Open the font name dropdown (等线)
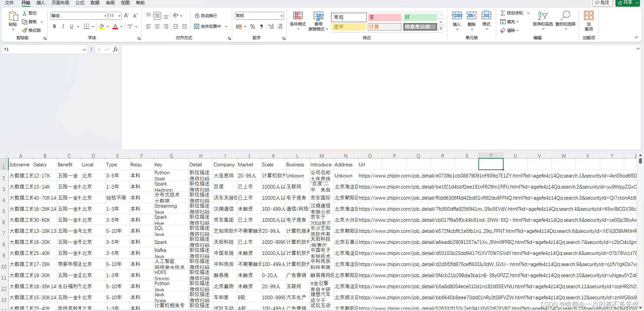 [x=105, y=16]
